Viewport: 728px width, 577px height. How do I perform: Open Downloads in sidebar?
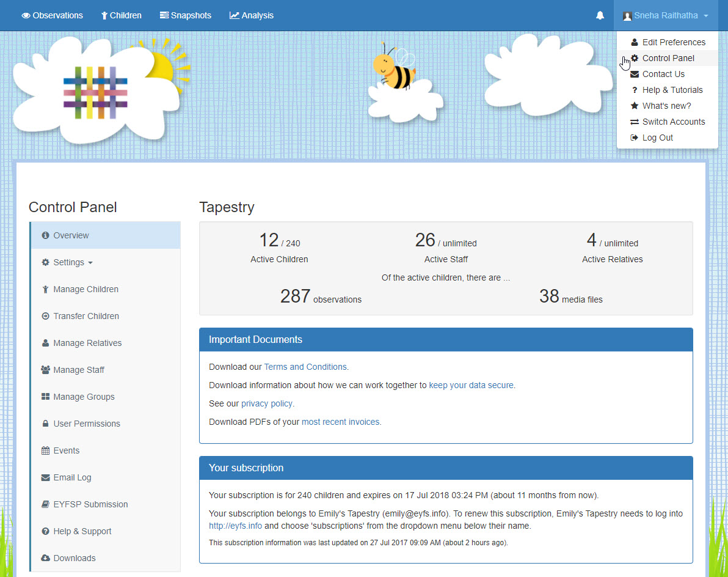point(106,558)
